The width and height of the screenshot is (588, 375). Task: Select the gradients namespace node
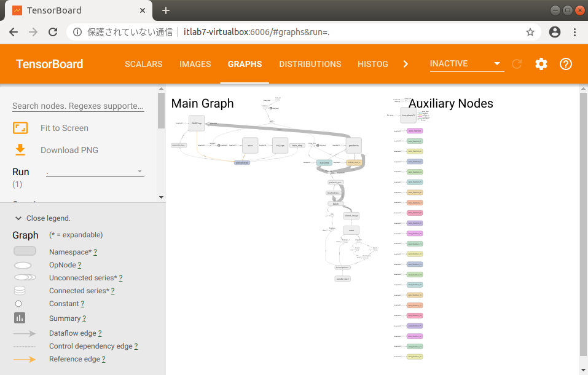click(x=354, y=145)
